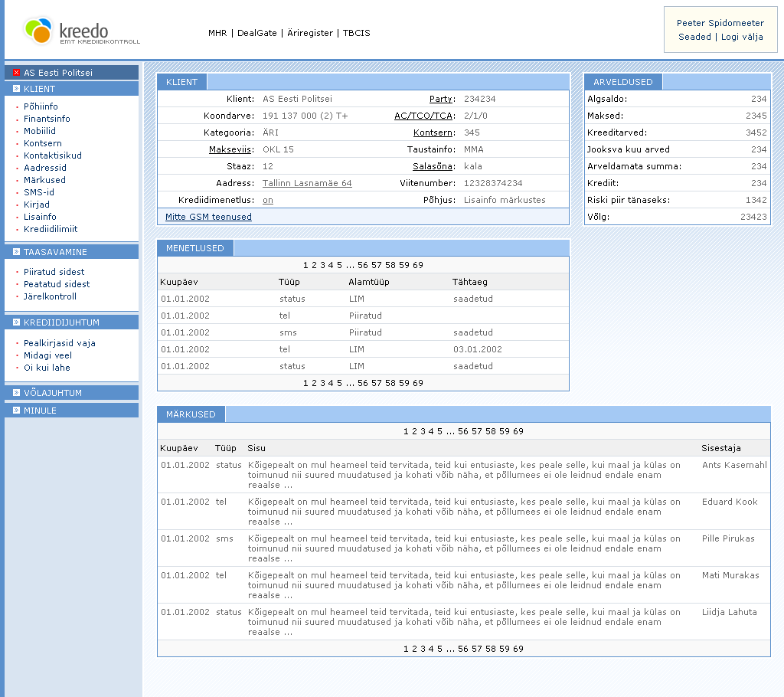Open Midagi veel in the sidebar

tap(47, 355)
